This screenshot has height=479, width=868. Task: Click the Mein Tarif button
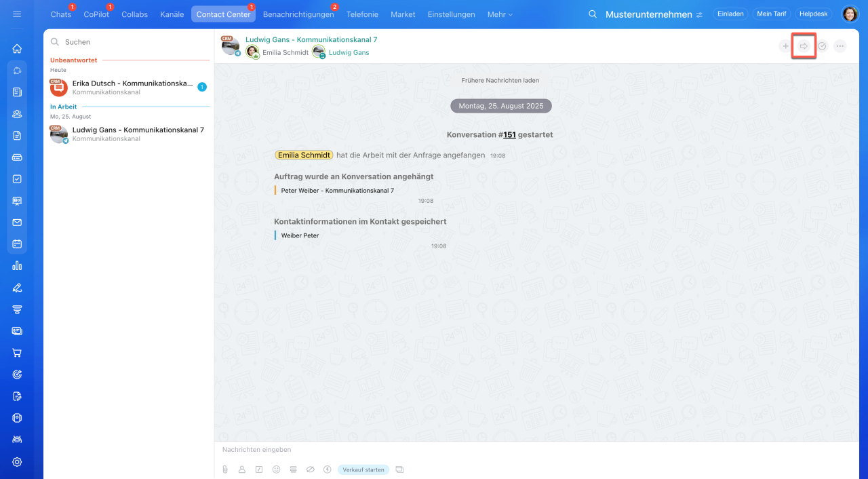[x=772, y=14]
